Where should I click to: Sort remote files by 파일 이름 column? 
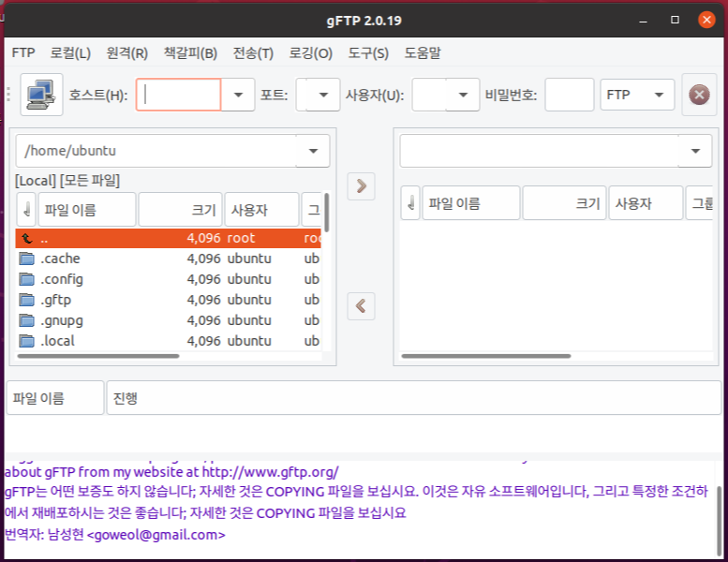coord(470,203)
